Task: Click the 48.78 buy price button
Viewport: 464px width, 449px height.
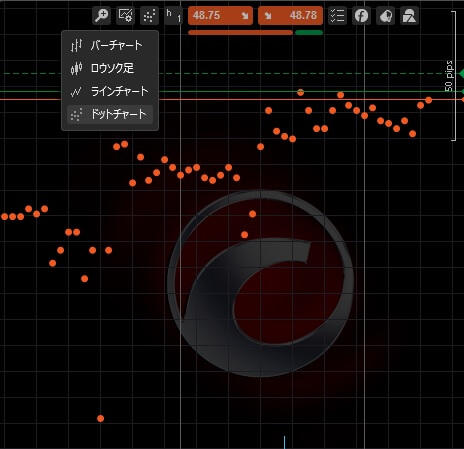Action: (290, 15)
